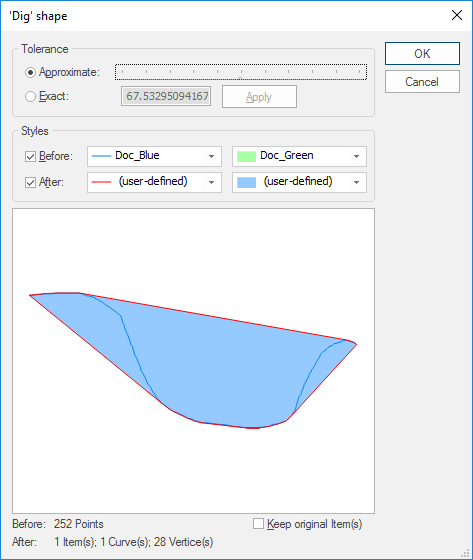The width and height of the screenshot is (473, 560).
Task: Open the Doc_Green fill style dropdown
Action: click(x=299, y=156)
